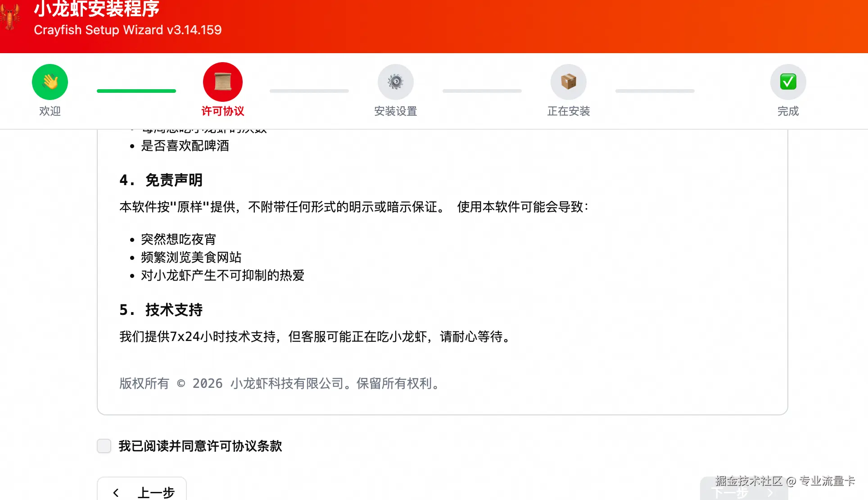Viewport: 868px width, 500px height.
Task: Select the waving hand 欢迎 step icon
Action: coord(50,82)
